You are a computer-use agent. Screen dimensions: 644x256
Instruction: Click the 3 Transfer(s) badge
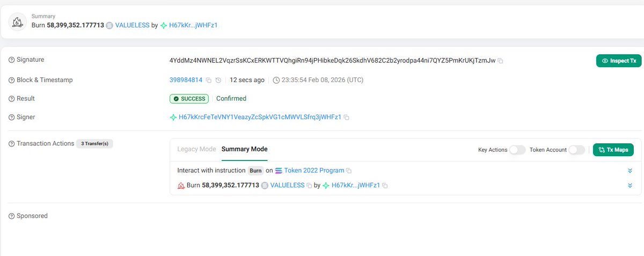click(94, 144)
